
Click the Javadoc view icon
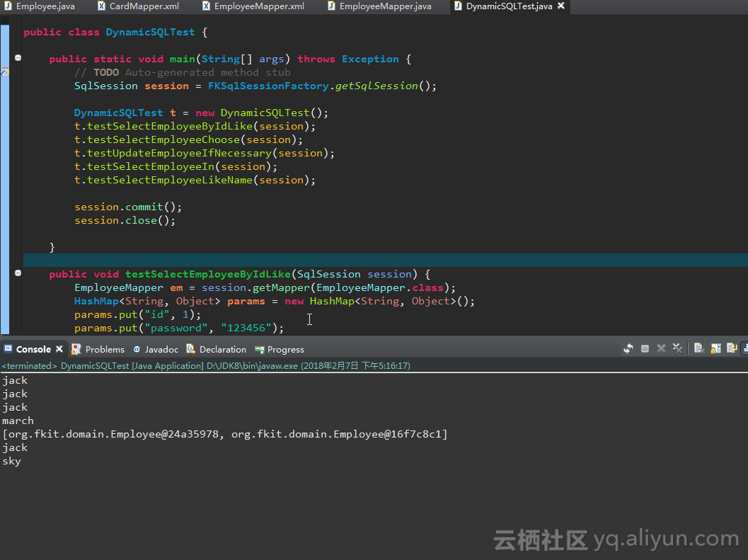(x=138, y=349)
